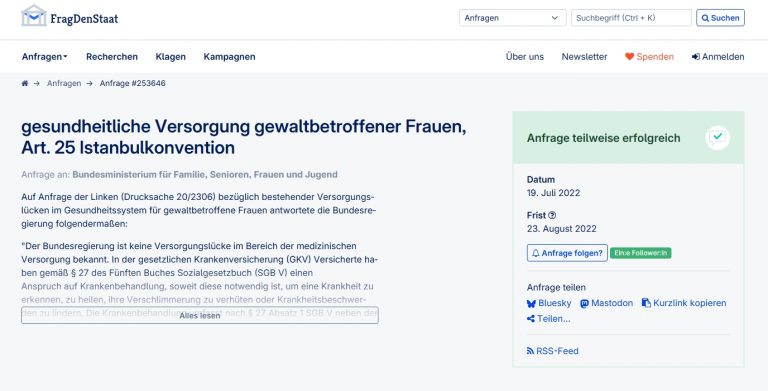Share the request on Bluesky

click(x=549, y=303)
